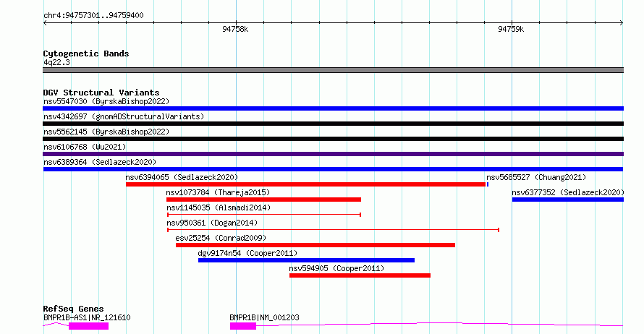644x334 pixels.
Task: Select the nsv1145035 thin red line
Action: [264, 215]
